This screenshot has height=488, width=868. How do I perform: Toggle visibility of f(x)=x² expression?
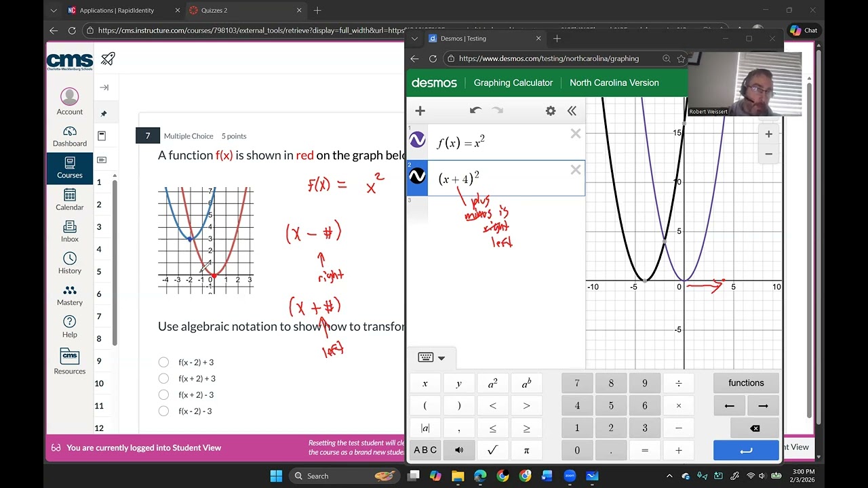click(x=417, y=140)
